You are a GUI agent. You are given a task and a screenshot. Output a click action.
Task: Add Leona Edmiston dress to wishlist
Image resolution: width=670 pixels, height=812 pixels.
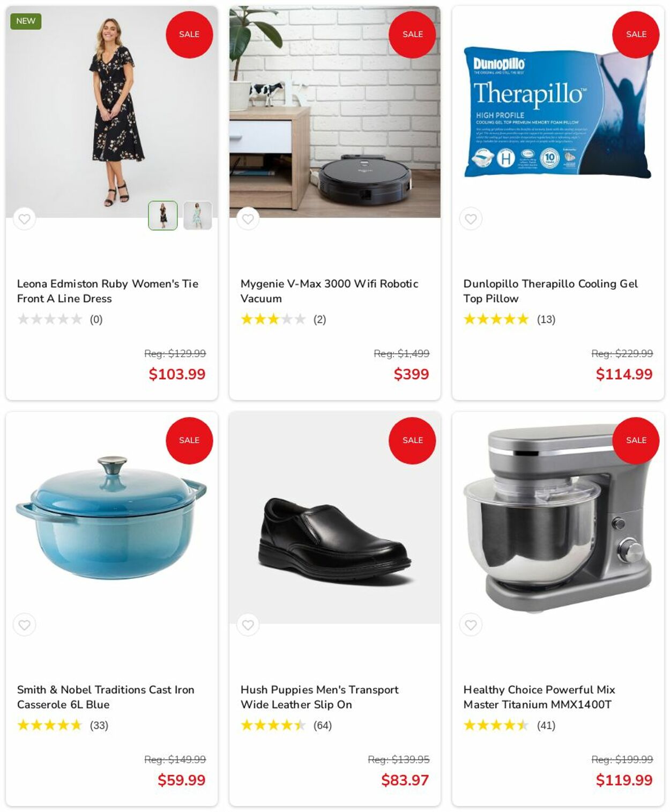tap(24, 219)
